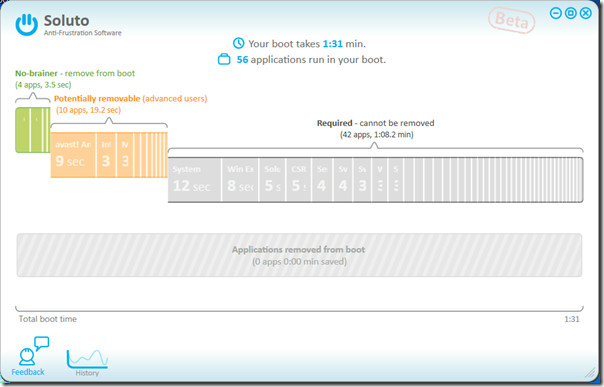Select the Soluto 5 sec block
The height and width of the screenshot is (387, 604).
pos(272,179)
